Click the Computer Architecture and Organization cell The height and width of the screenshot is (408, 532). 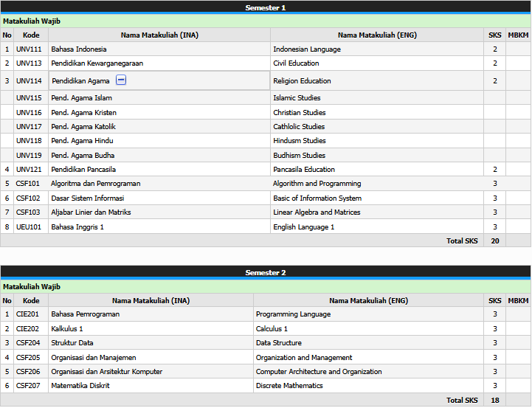click(x=319, y=372)
